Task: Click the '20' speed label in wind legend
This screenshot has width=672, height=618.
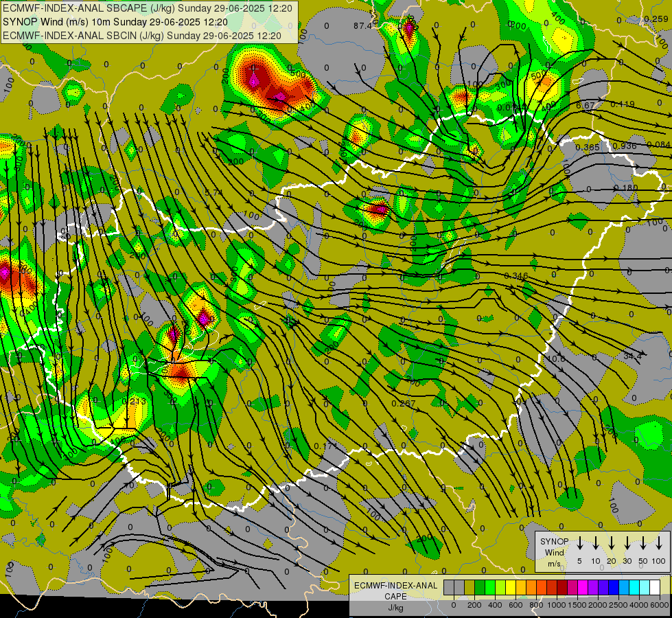Action: coord(611,561)
